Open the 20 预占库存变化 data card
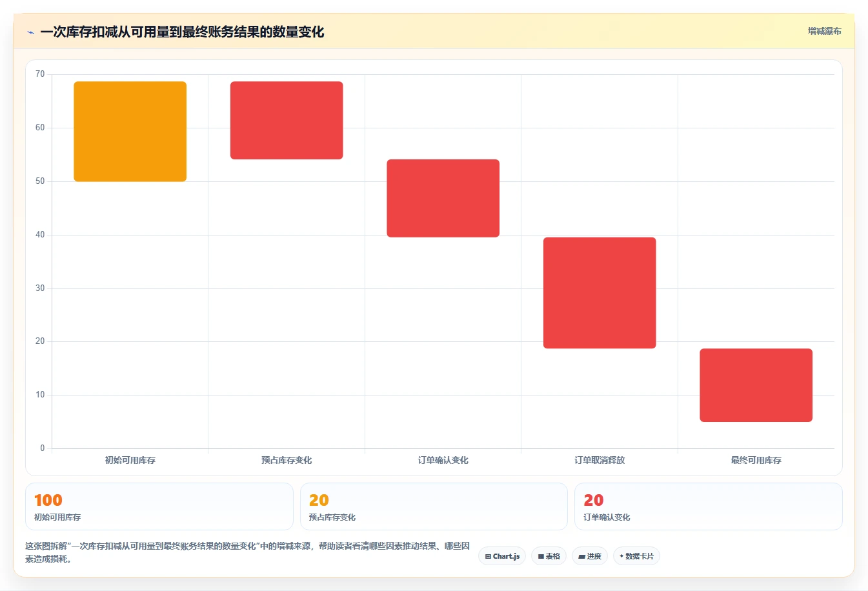This screenshot has height=591, width=868. [434, 506]
